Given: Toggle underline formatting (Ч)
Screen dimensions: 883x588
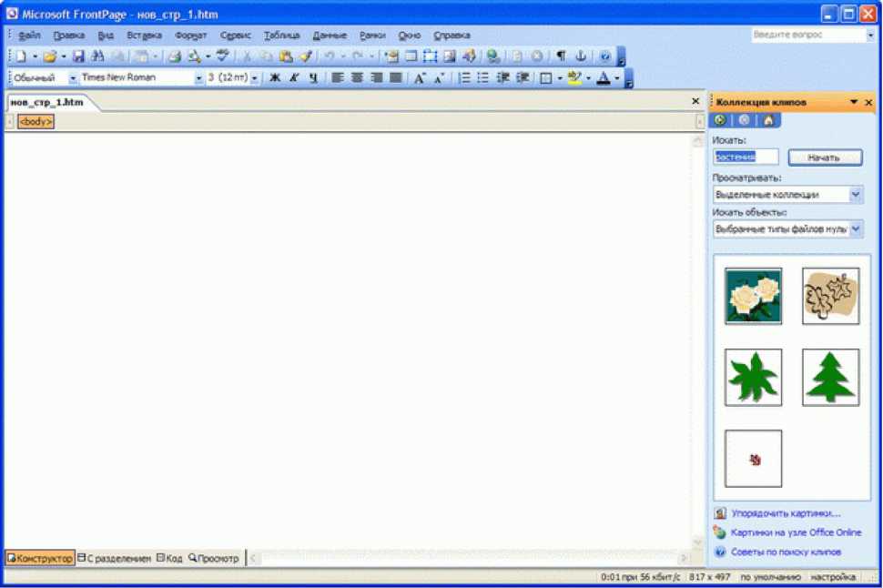Looking at the screenshot, I should click(313, 78).
